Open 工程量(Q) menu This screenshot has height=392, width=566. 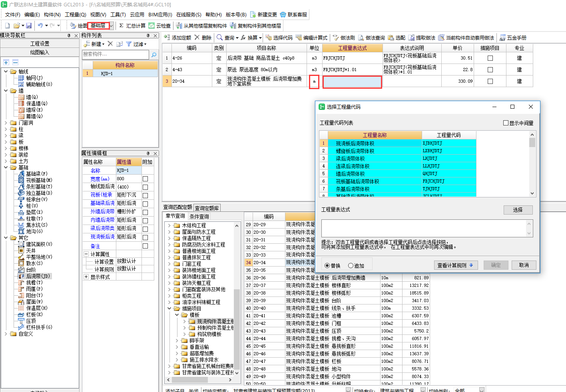point(76,15)
